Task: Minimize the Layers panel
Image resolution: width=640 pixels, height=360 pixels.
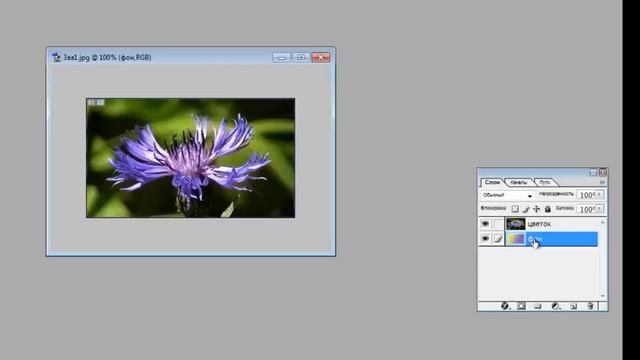Action: [593, 173]
